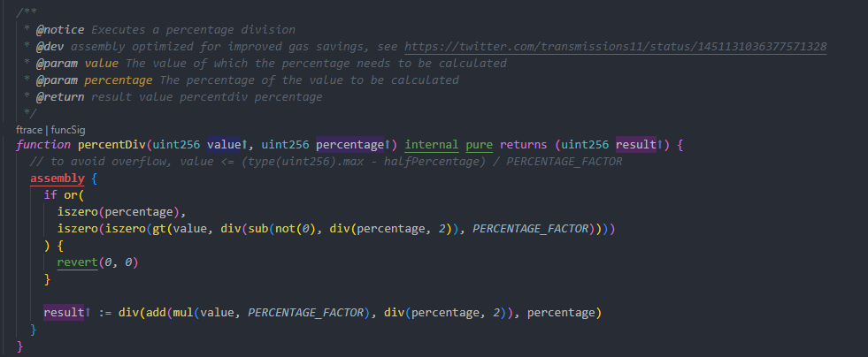
Task: Open the twitter.com transmissions11 status link
Action: tap(616, 47)
